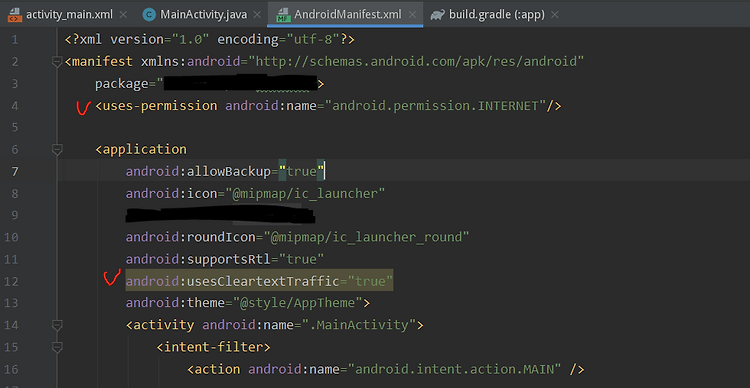Close the activity_main.xml tab
Viewport: 750px width, 388px height.
[123, 14]
